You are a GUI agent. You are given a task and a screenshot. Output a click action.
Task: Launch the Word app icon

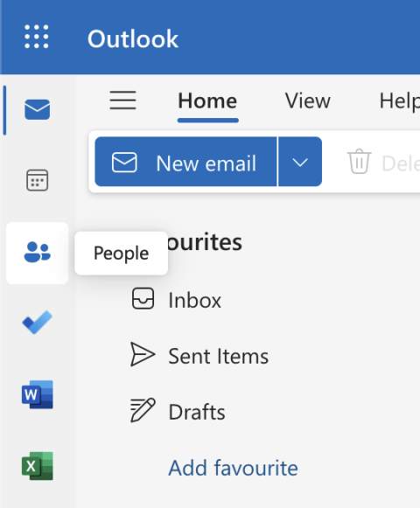[38, 394]
